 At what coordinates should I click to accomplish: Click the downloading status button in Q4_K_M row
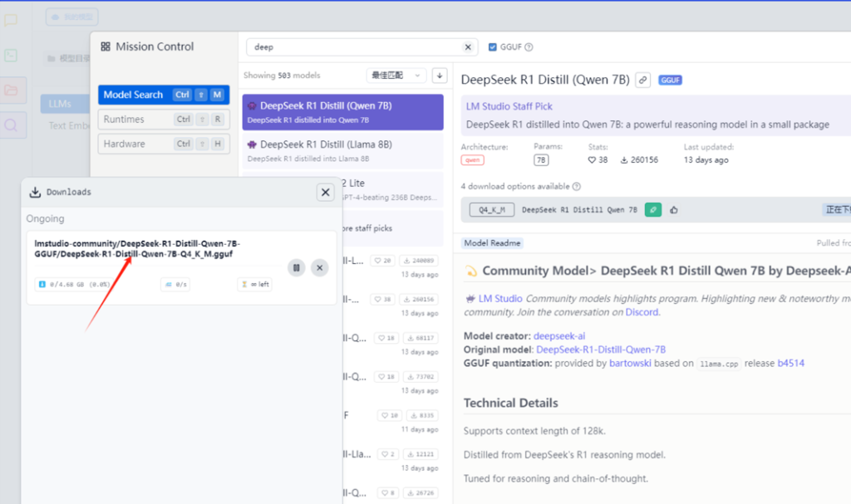pos(838,210)
